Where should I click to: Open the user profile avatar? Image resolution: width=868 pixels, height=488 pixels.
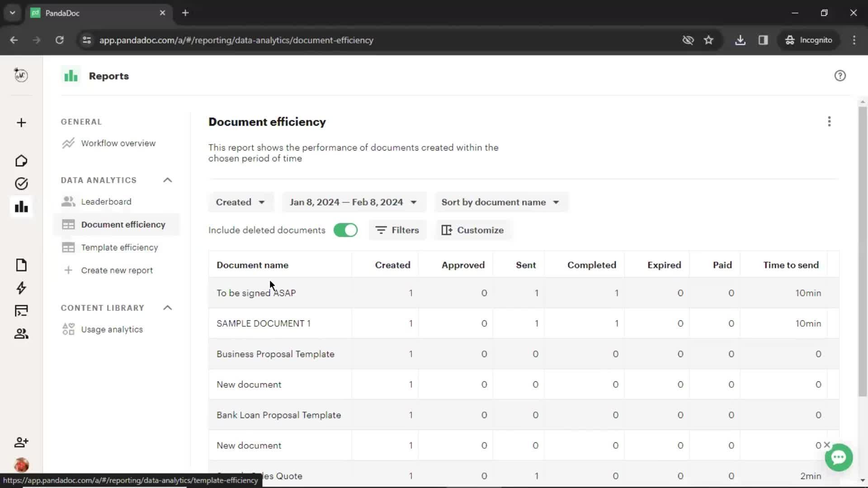click(x=21, y=465)
